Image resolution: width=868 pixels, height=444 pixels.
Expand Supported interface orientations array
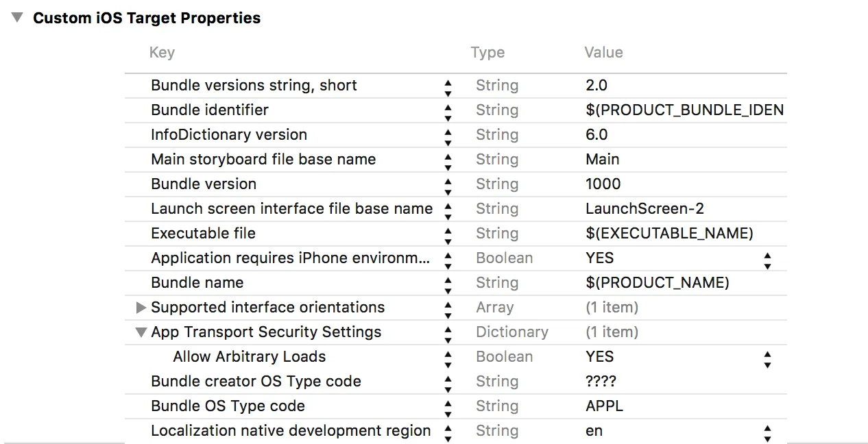pos(141,308)
